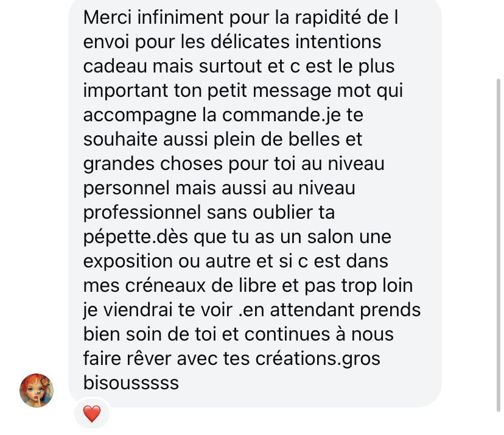Viewport: 504px width, 435px height.
Task: Click the word 'souhaite' in the message
Action: point(120,140)
